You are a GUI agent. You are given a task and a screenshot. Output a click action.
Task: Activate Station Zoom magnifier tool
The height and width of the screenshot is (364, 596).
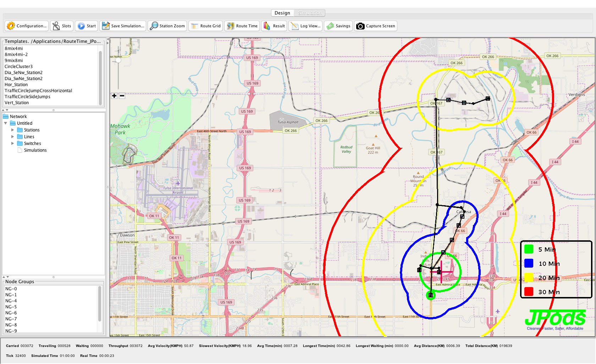click(167, 26)
